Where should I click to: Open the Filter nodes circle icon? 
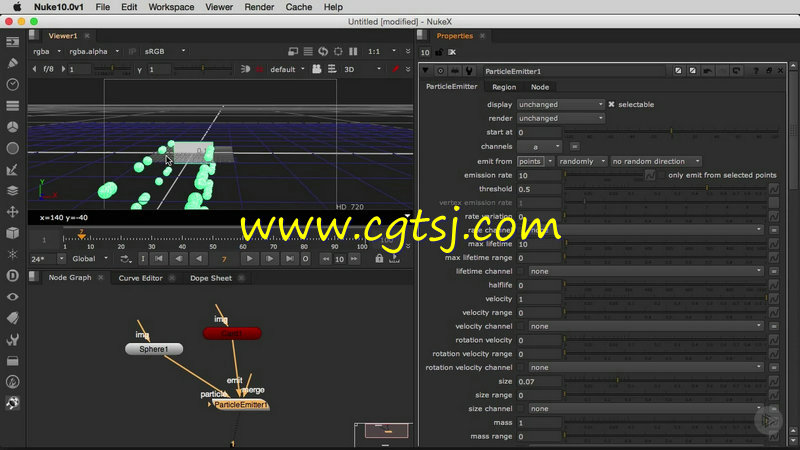[x=13, y=148]
